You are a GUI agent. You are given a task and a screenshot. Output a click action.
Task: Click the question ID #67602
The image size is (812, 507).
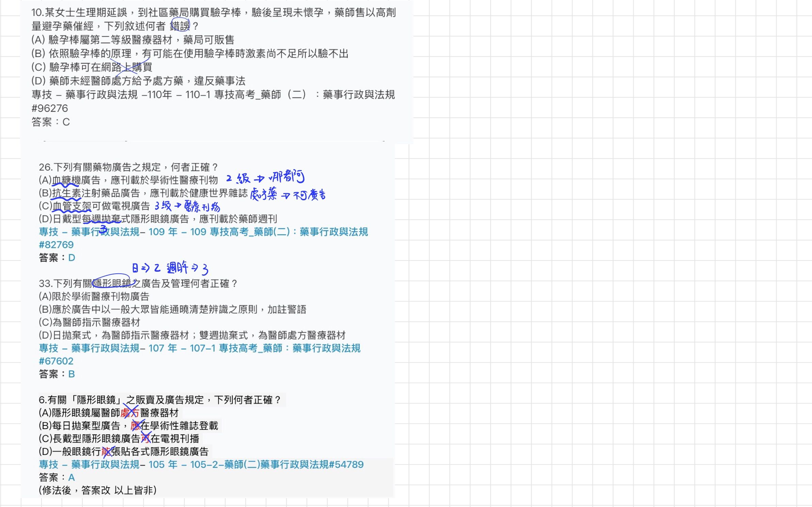[x=56, y=361]
